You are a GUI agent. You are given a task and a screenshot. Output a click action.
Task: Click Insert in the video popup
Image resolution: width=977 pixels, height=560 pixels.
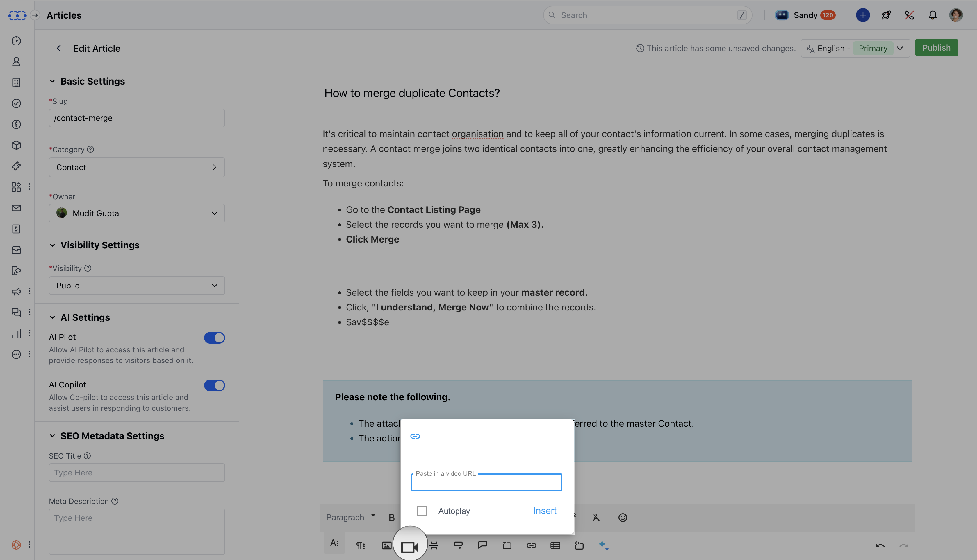pos(544,511)
